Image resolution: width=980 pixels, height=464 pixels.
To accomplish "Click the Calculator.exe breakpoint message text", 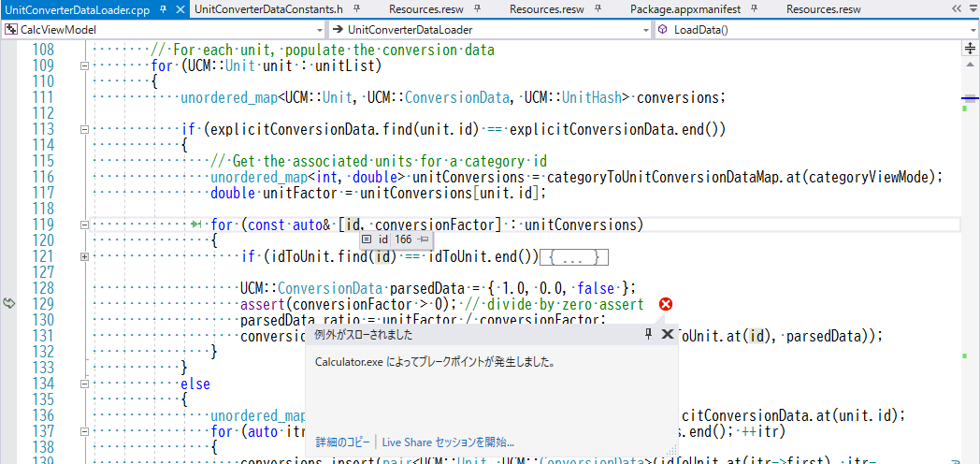I will (436, 362).
